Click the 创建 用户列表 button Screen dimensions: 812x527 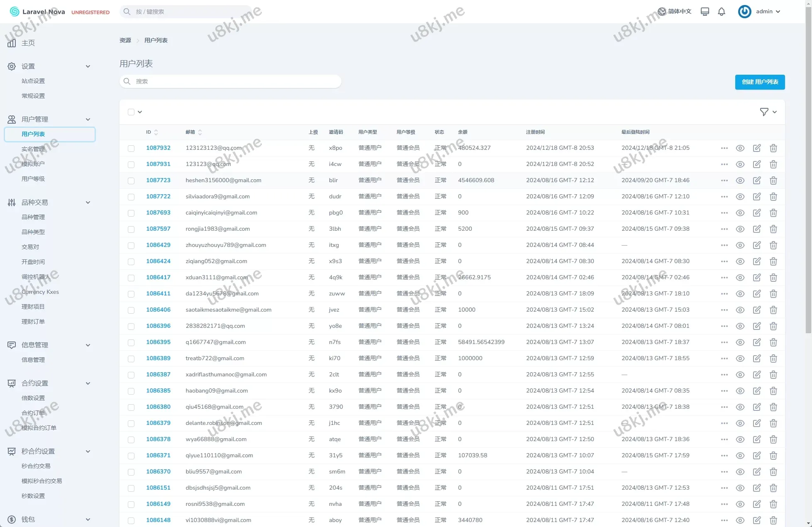[760, 82]
